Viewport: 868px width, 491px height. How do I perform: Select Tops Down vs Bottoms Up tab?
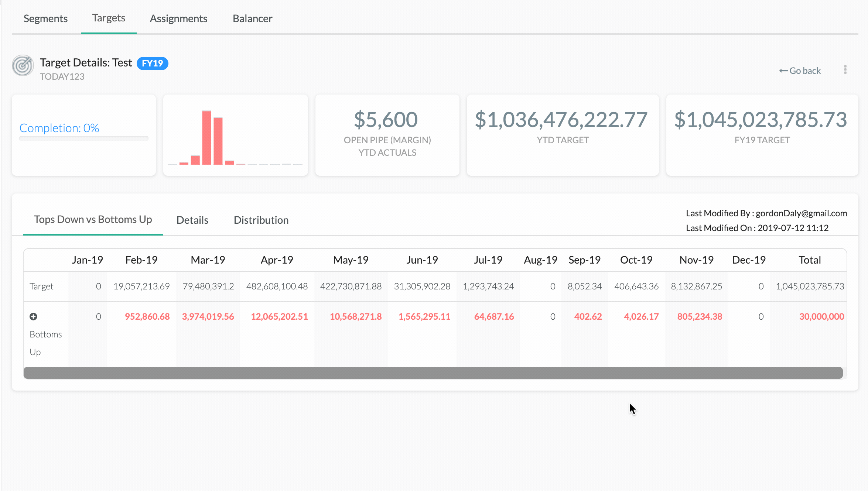93,219
